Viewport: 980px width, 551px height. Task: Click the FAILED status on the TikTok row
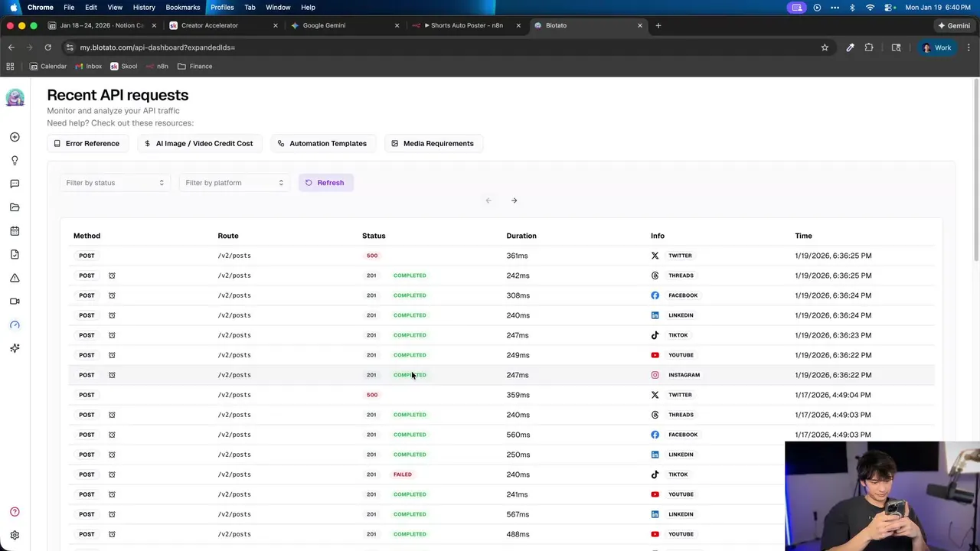(x=403, y=474)
